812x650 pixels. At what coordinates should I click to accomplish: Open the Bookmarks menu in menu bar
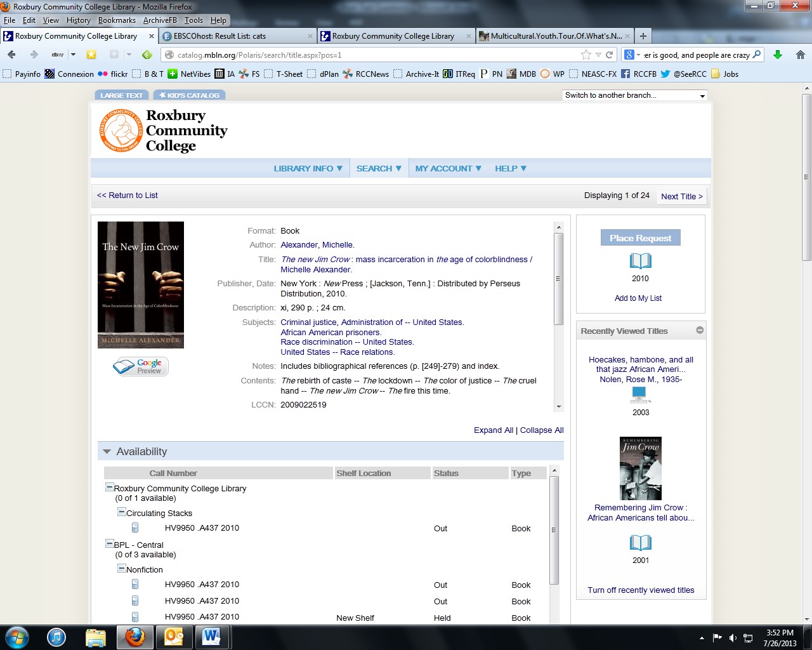tap(117, 20)
